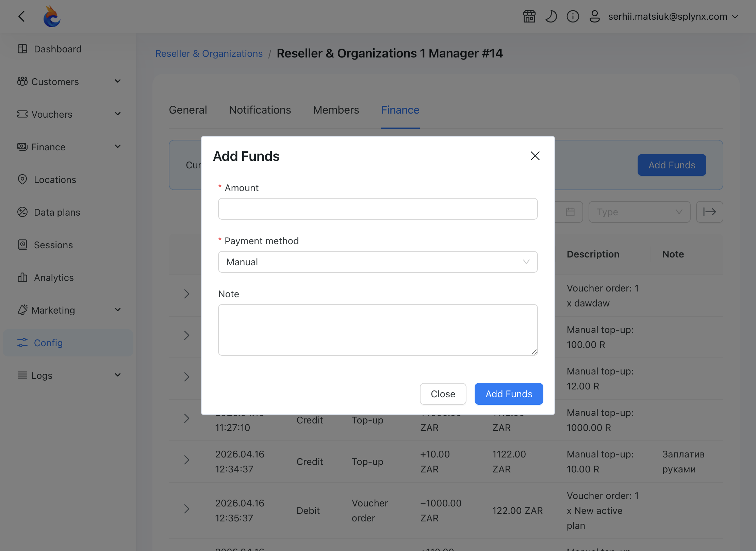Click the flame logo in the header
The image size is (756, 551).
click(52, 16)
